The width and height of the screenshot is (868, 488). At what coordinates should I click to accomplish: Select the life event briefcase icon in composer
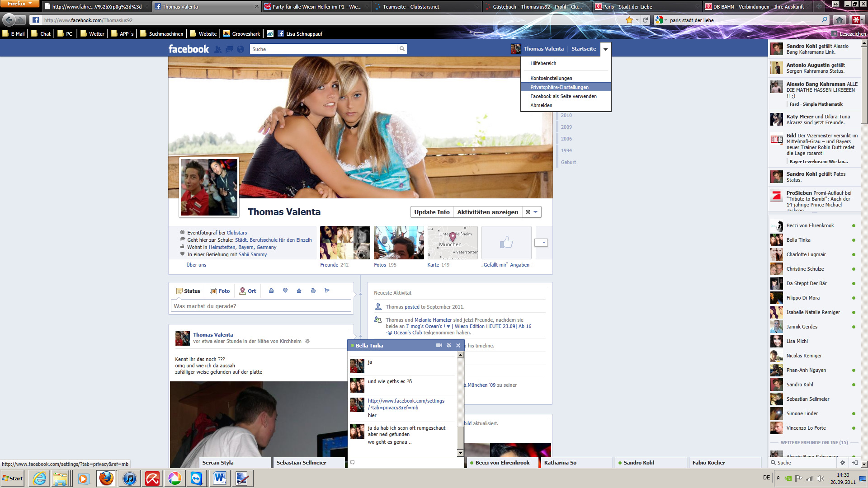[271, 291]
